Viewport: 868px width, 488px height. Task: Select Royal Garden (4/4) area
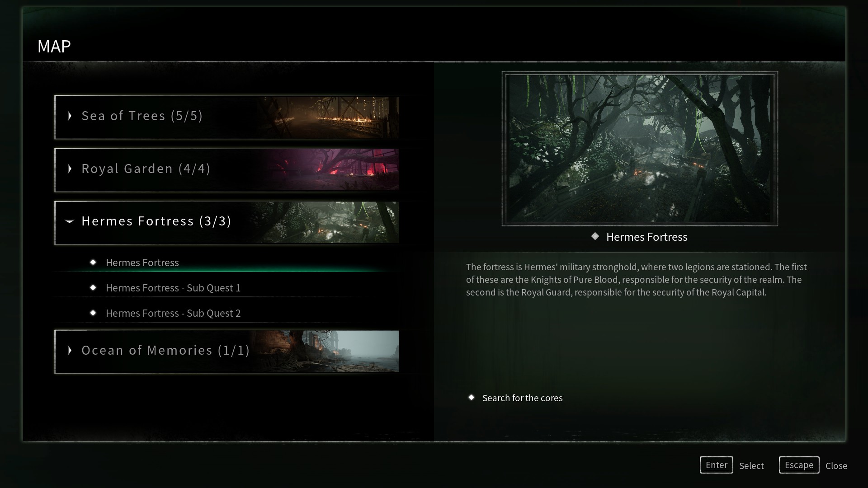227,170
